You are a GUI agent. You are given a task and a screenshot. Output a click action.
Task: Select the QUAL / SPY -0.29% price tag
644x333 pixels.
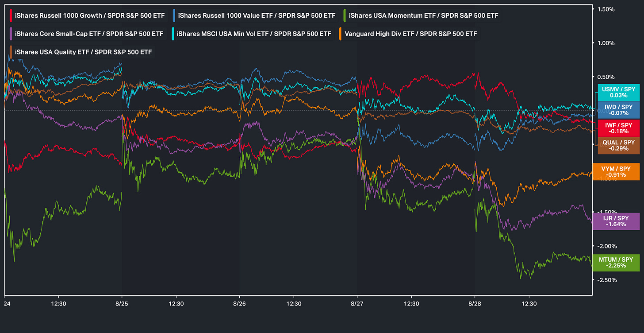pos(618,145)
